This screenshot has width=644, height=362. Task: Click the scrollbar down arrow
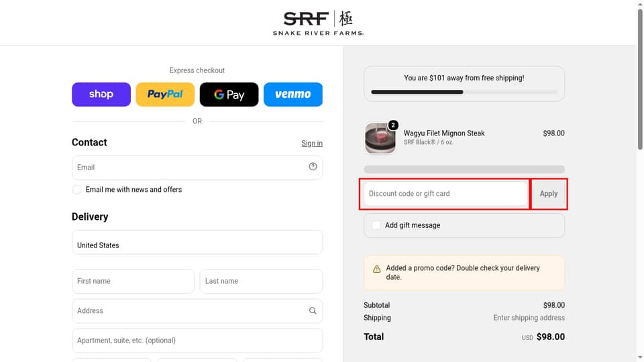click(640, 358)
